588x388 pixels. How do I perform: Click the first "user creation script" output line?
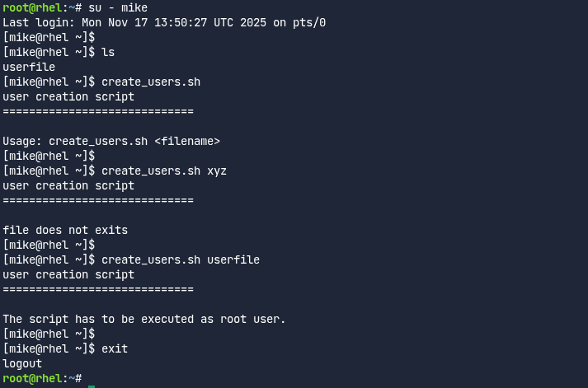pos(68,97)
